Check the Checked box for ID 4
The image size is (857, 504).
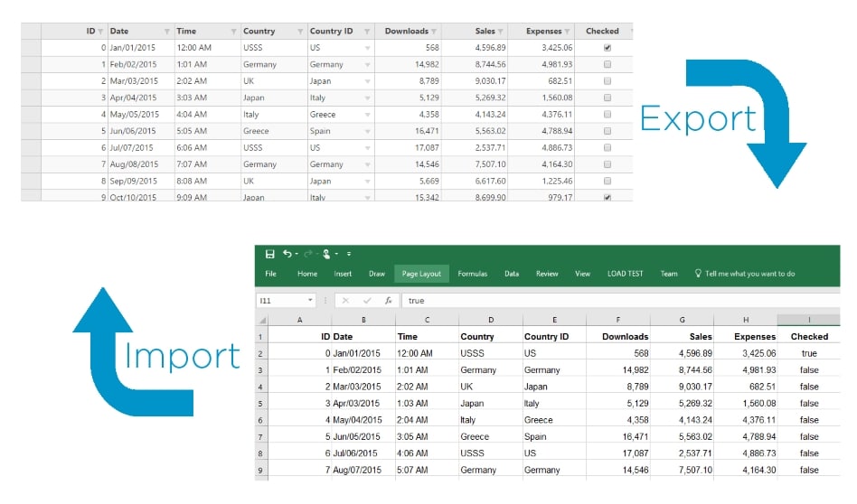607,114
